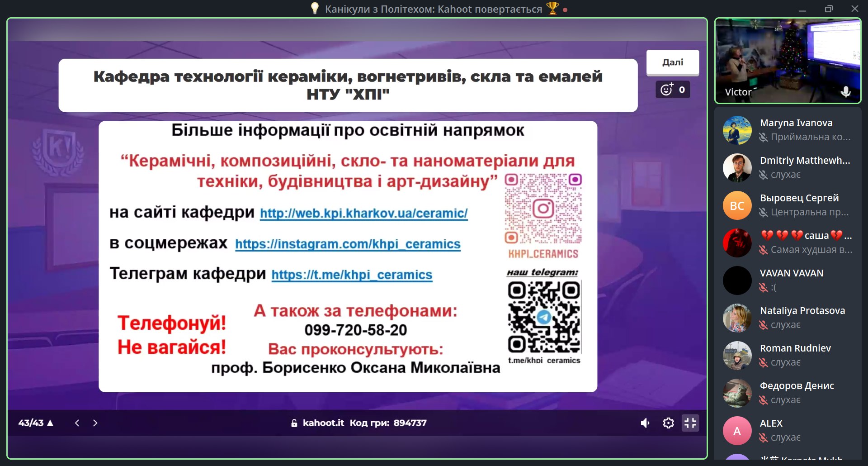Mute the Kahoot volume speaker icon
This screenshot has height=466, width=868.
point(645,423)
